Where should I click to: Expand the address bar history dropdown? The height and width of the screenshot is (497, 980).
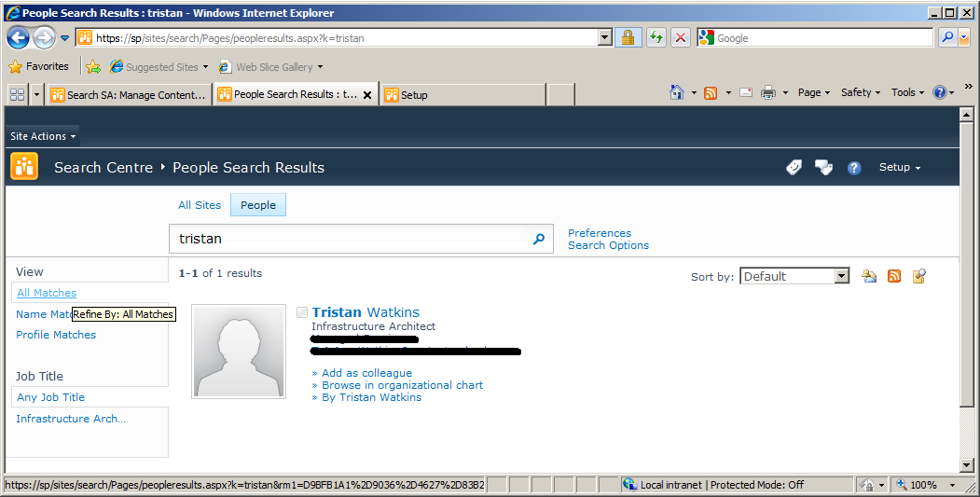pyautogui.click(x=605, y=38)
